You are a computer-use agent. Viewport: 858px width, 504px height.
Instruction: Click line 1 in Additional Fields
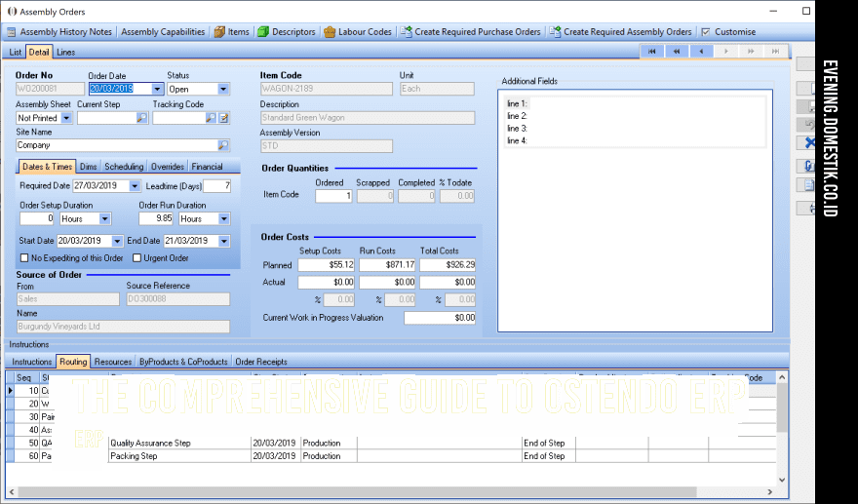517,103
